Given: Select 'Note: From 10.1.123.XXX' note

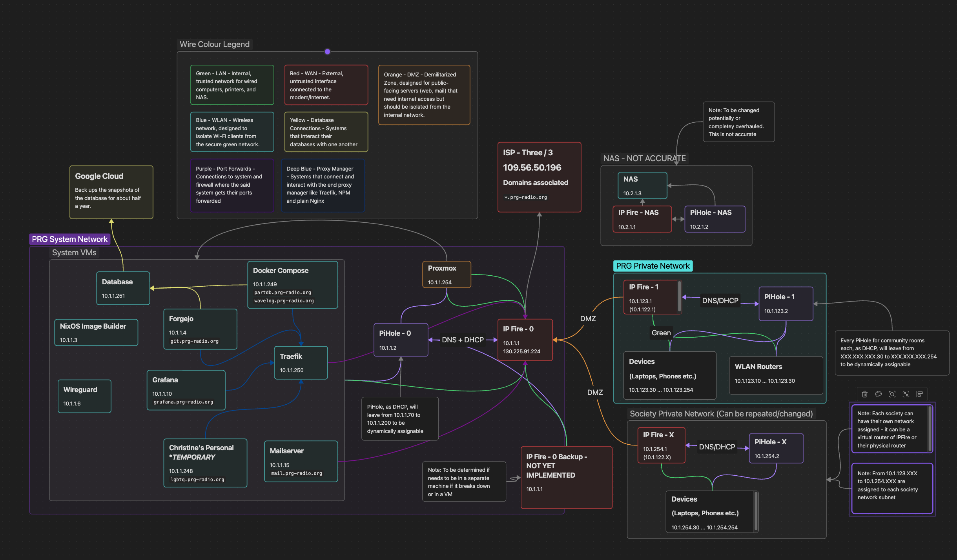Looking at the screenshot, I should [x=892, y=488].
